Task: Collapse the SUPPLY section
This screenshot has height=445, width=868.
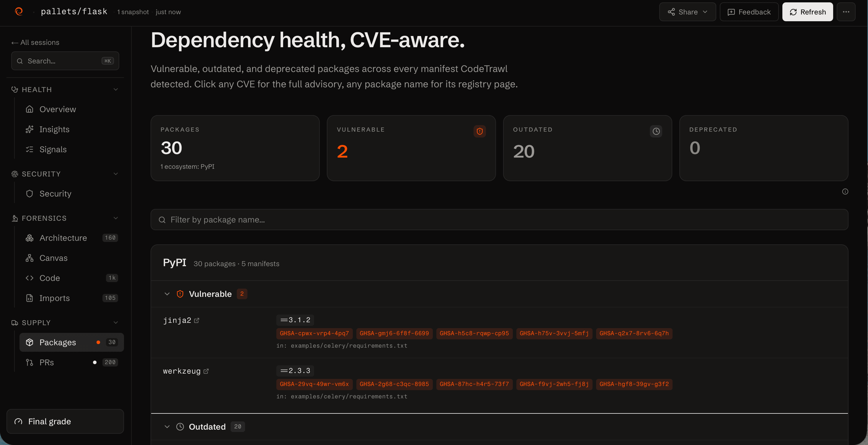Action: point(65,323)
